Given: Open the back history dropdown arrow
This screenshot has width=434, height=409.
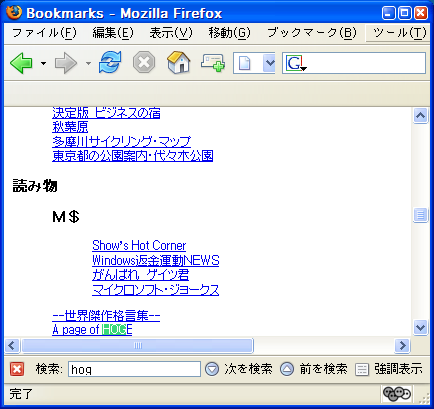Looking at the screenshot, I should pos(43,63).
